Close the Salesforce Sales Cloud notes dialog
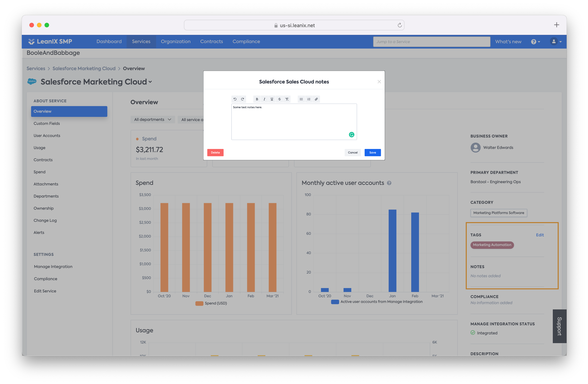Screen dimensions: 588x384 379,81
